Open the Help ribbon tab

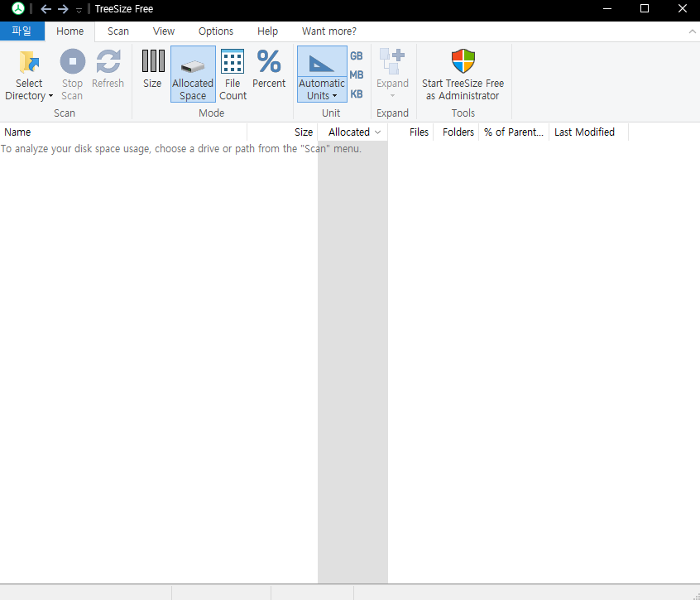pos(268,31)
